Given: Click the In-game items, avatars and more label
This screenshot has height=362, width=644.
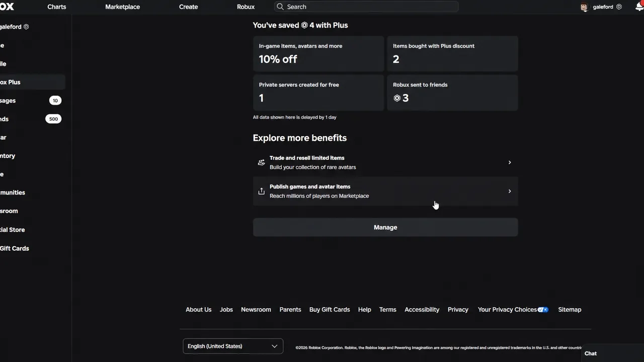Looking at the screenshot, I should 300,46.
